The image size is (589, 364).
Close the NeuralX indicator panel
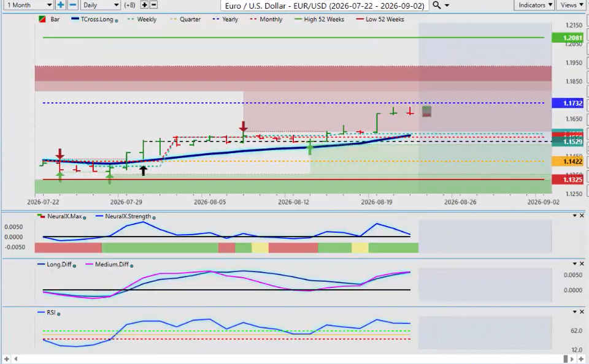(x=582, y=216)
